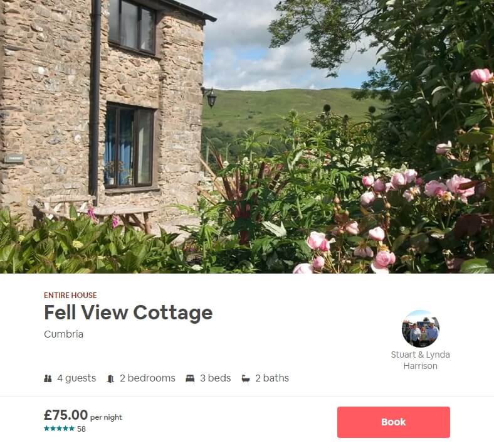The width and height of the screenshot is (494, 448).
Task: Click the guests people icon
Action: pyautogui.click(x=48, y=378)
